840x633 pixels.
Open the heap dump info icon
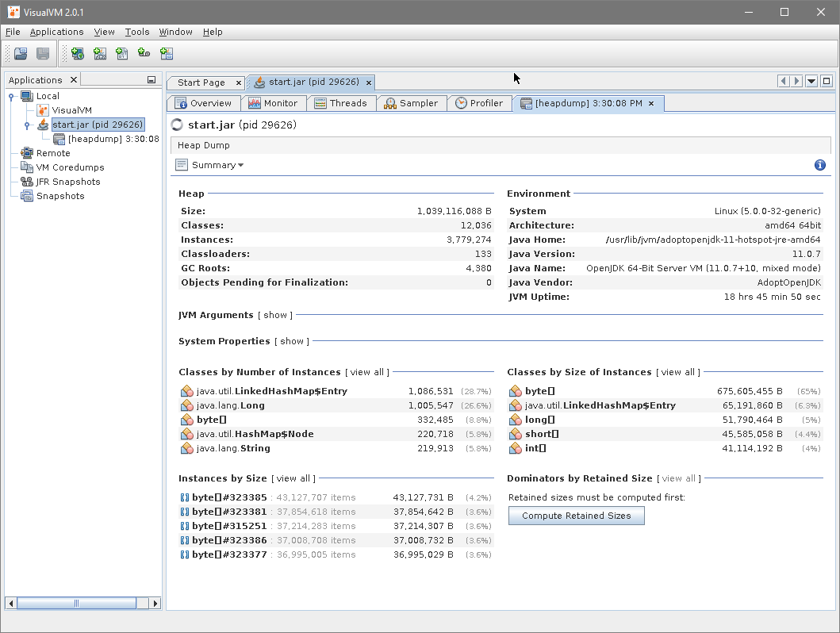(819, 164)
